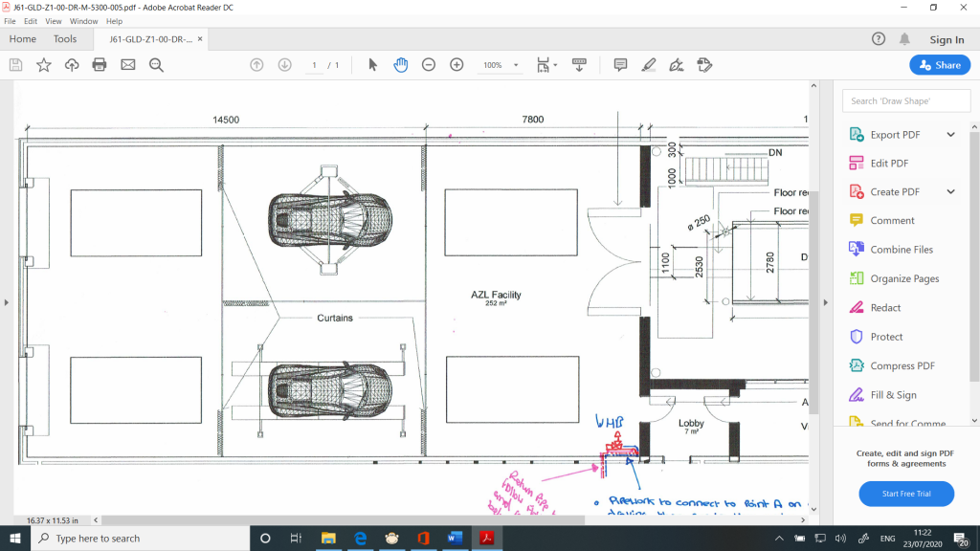Open the sign document tool
Viewport: 980px width, 551px height.
pos(677,65)
